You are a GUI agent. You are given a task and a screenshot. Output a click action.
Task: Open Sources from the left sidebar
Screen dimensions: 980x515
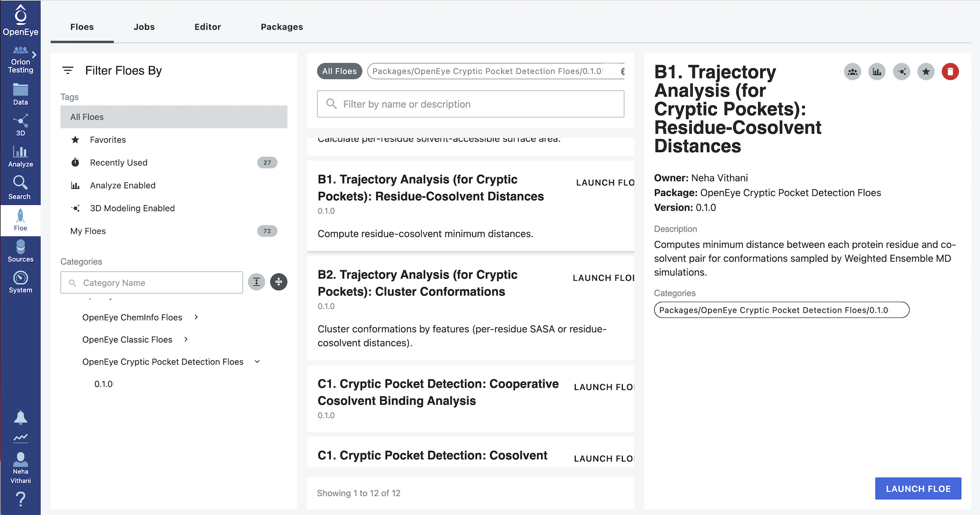click(20, 251)
